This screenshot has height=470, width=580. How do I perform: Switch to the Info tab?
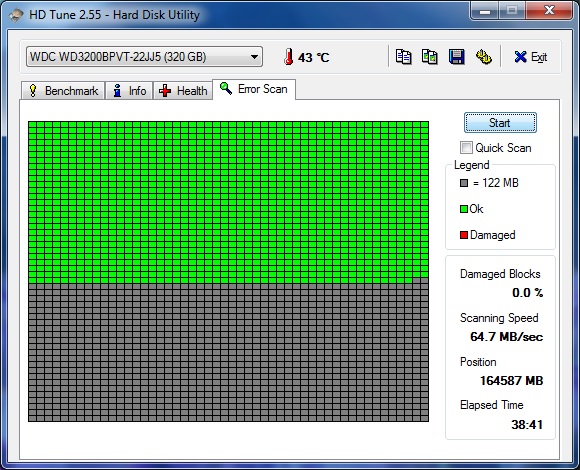129,91
